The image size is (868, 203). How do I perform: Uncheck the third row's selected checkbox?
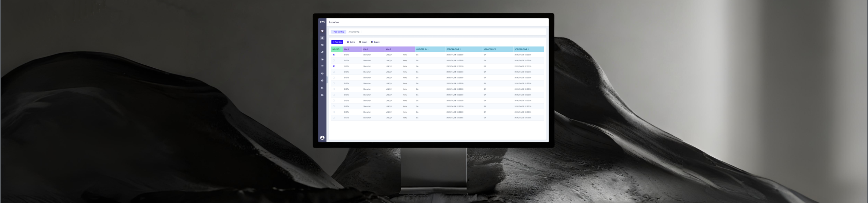[x=334, y=66]
